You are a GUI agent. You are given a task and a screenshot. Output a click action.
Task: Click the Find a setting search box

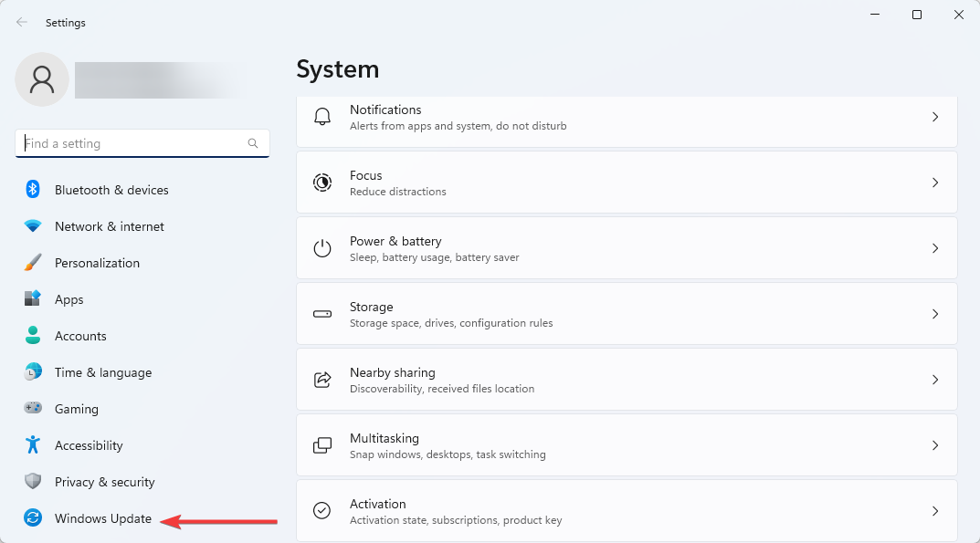[x=142, y=143]
